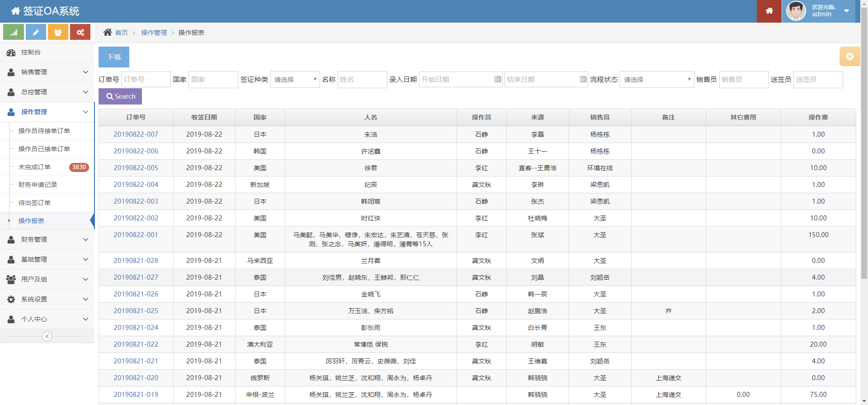Image resolution: width=868 pixels, height=405 pixels.
Task: Click the blue pencil shortcut icon
Action: tap(36, 32)
